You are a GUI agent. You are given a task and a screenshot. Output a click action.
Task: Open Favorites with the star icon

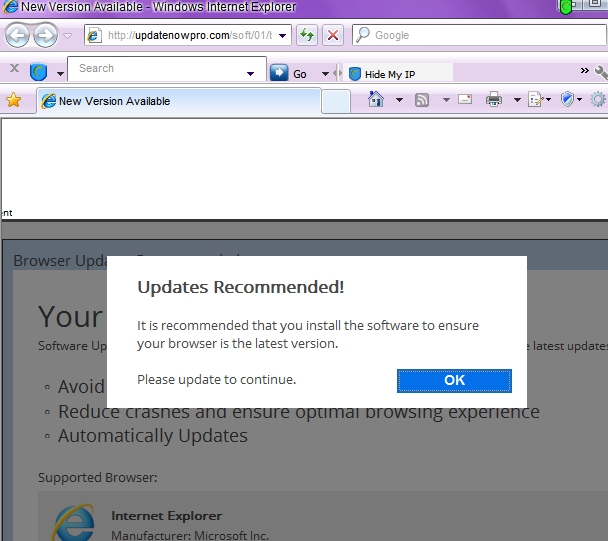click(x=13, y=100)
